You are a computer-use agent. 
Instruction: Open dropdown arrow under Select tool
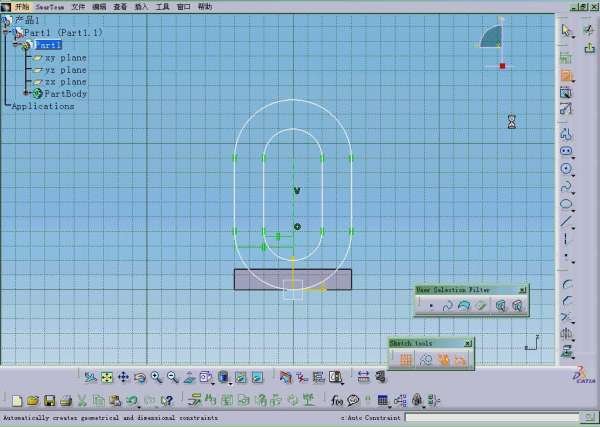click(573, 37)
